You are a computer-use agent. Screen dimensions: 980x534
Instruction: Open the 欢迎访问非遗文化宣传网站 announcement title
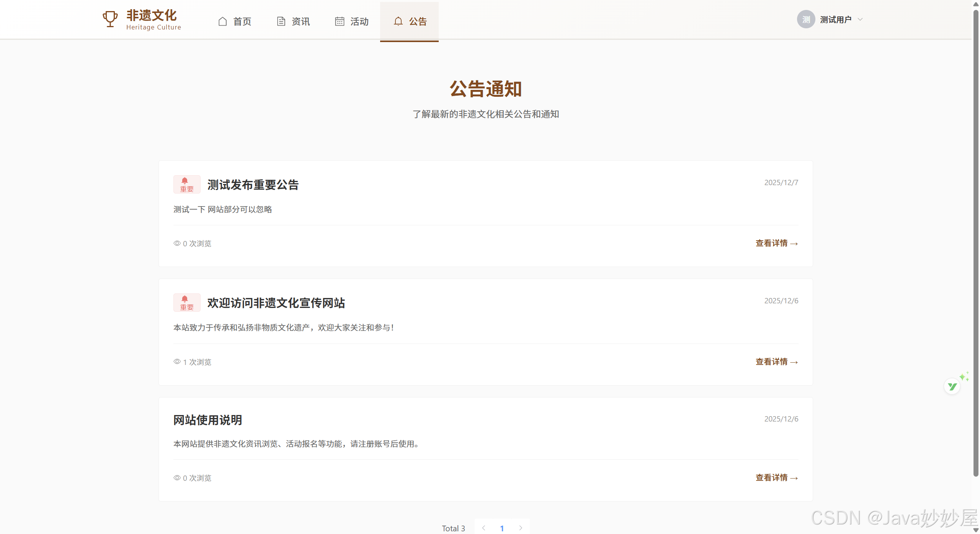point(276,303)
